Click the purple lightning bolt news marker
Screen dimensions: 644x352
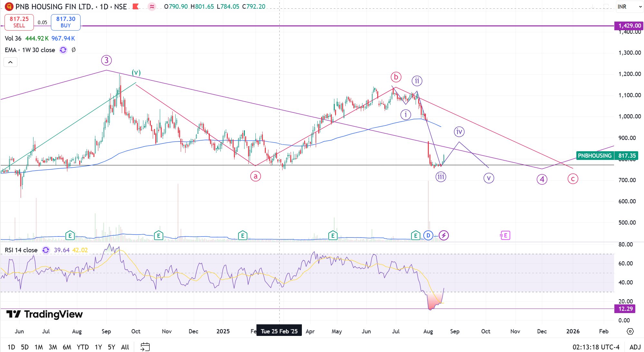(444, 236)
